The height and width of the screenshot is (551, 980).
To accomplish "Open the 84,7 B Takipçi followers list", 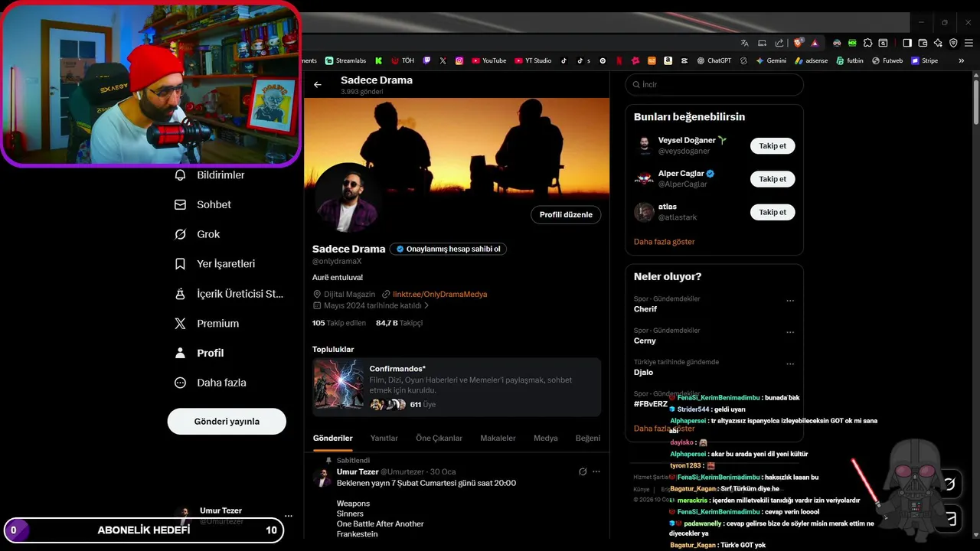I will [399, 323].
